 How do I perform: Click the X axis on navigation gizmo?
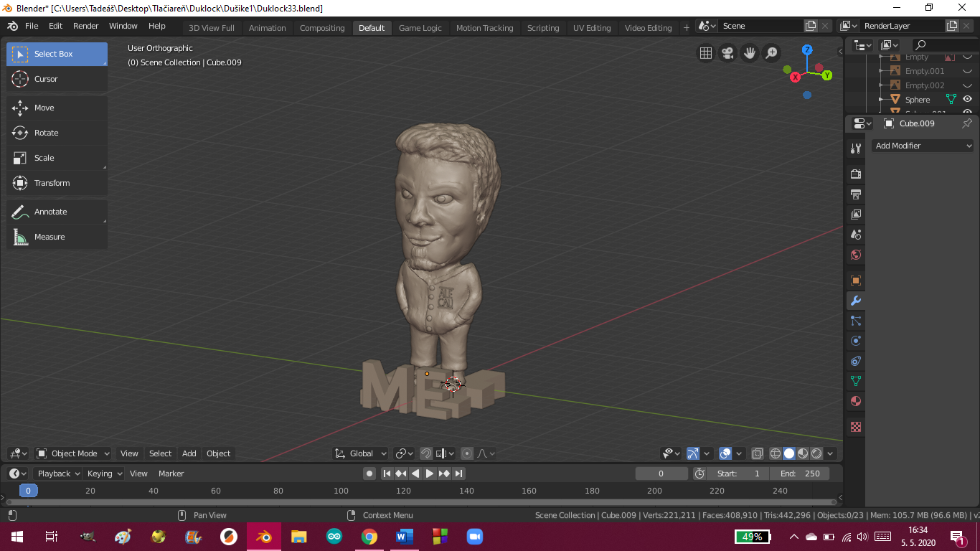click(795, 77)
